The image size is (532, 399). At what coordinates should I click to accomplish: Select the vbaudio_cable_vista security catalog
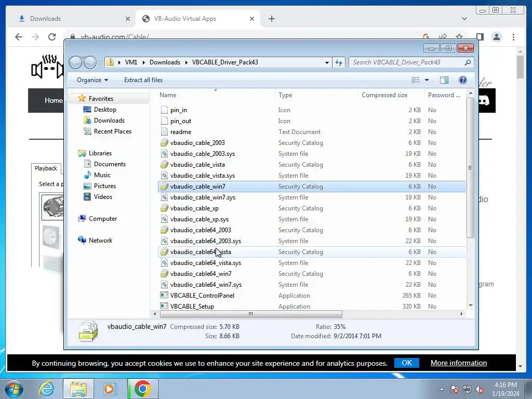pos(312,165)
